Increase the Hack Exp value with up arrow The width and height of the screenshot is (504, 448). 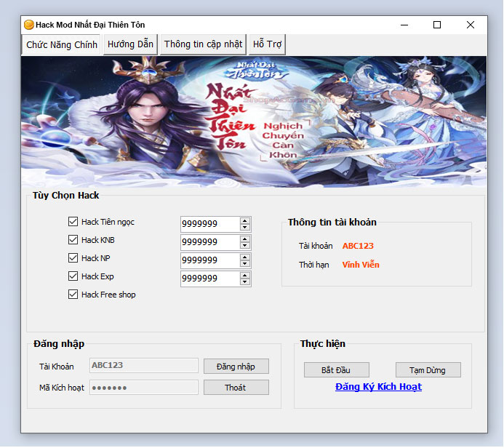(x=245, y=276)
